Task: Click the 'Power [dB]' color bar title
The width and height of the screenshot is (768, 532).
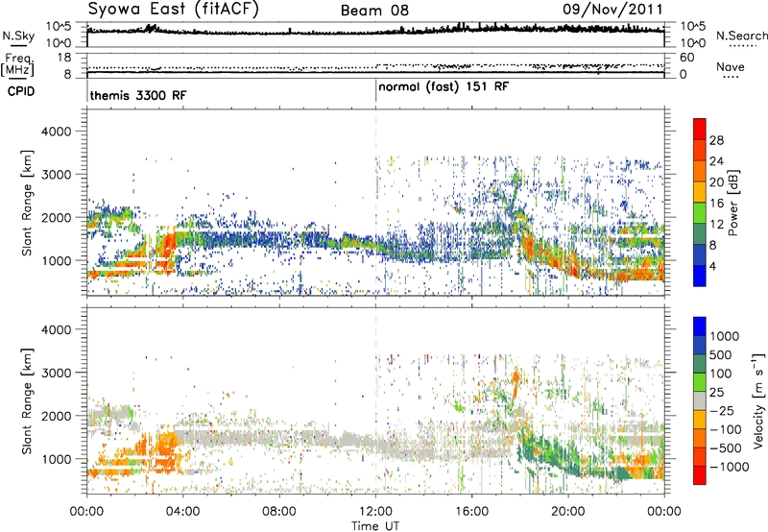Action: pyautogui.click(x=733, y=203)
